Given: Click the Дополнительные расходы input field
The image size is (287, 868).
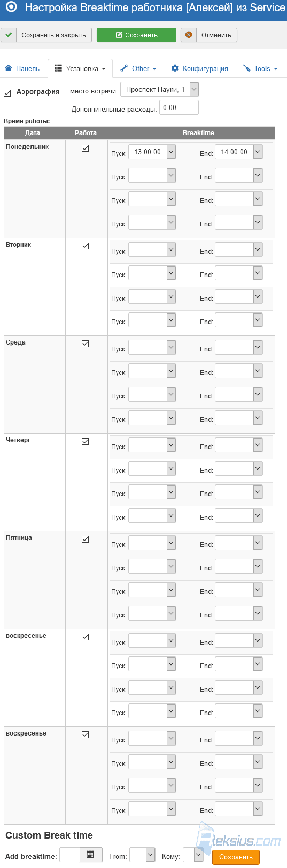Looking at the screenshot, I should click(x=179, y=107).
